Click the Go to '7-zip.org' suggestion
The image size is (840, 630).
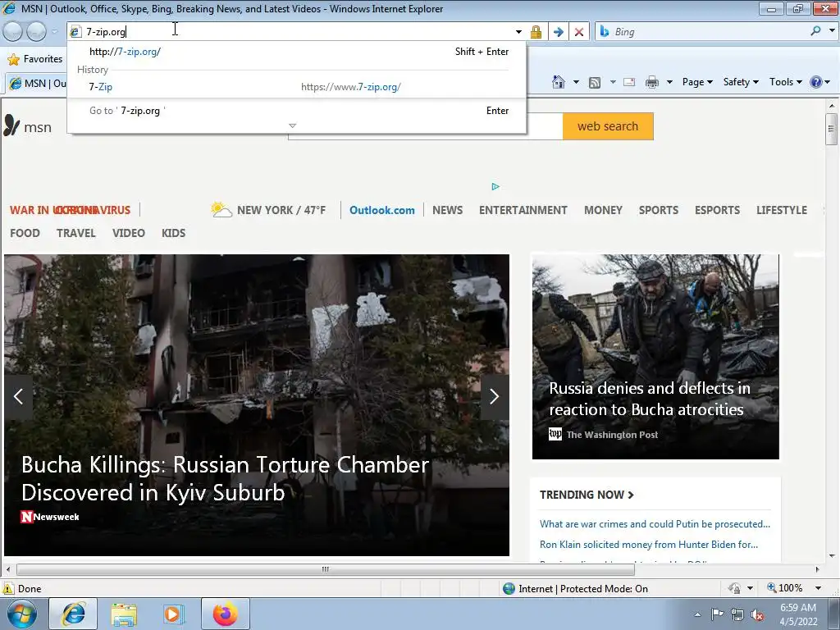[296, 111]
